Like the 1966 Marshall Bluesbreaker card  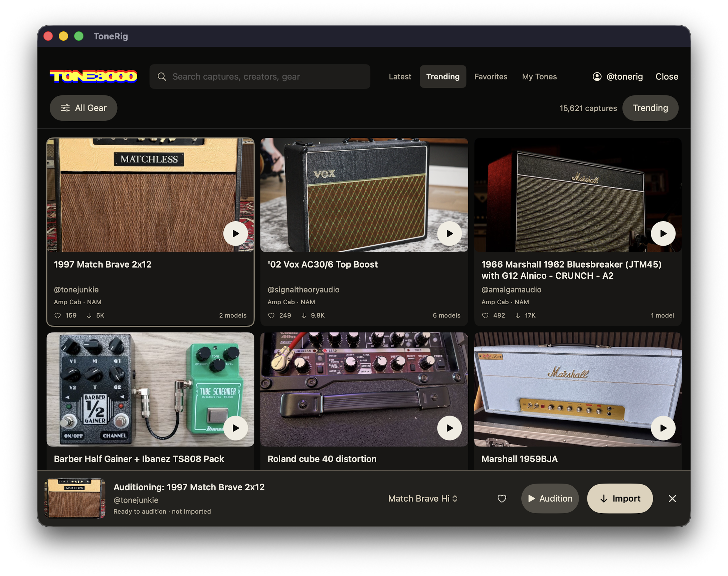coord(485,315)
